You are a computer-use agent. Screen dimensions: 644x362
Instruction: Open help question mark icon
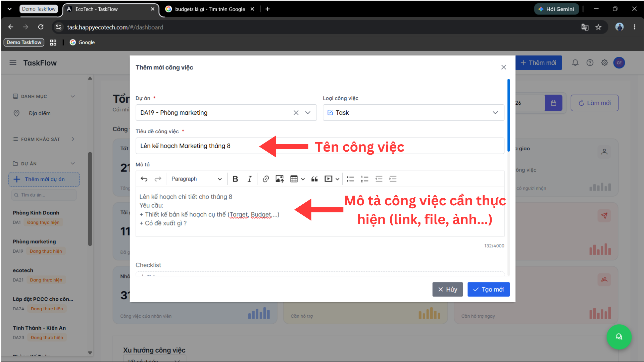click(590, 63)
